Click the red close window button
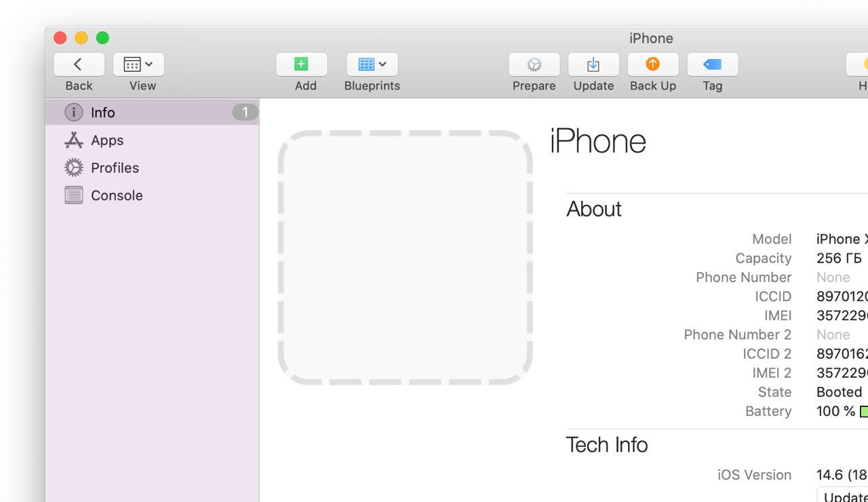Viewport: 868px width, 502px height. 60,38
